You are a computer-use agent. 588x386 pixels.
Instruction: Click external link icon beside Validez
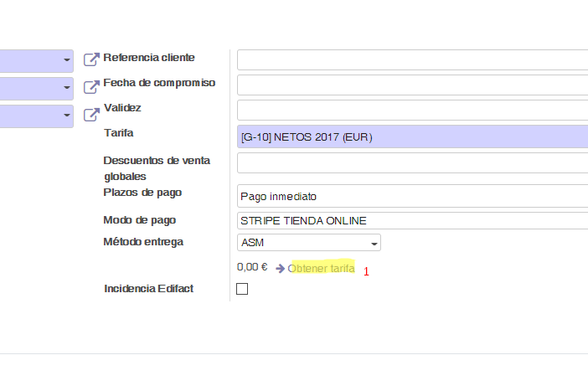(x=91, y=114)
